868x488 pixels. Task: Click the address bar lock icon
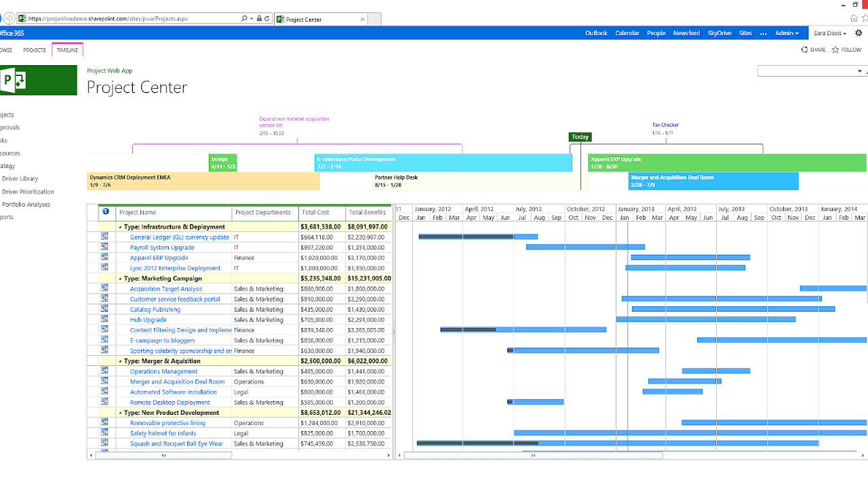[259, 19]
